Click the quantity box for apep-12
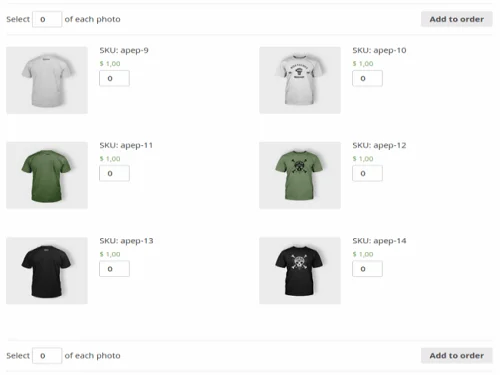This screenshot has height=375, width=500. 367,173
